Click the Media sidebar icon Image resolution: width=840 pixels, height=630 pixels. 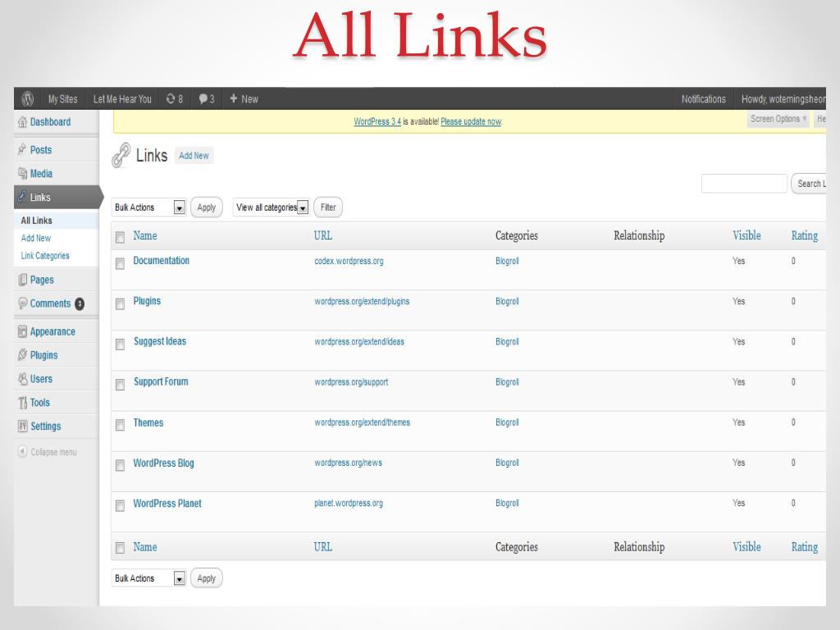(22, 174)
